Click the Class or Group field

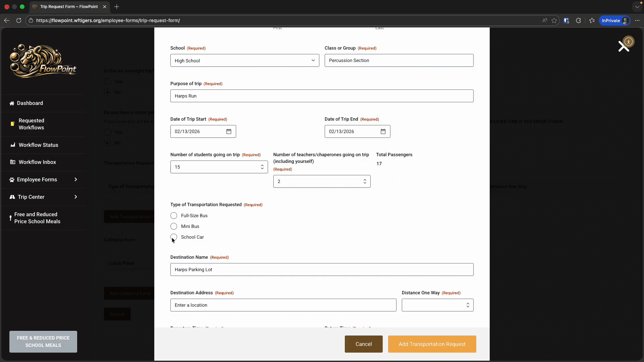[399, 60]
